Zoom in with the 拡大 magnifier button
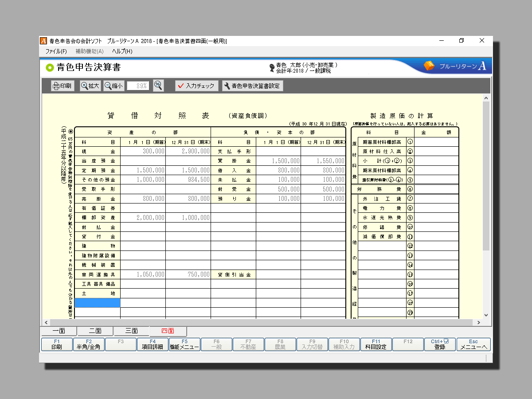This screenshot has height=399, width=532. pyautogui.click(x=90, y=86)
